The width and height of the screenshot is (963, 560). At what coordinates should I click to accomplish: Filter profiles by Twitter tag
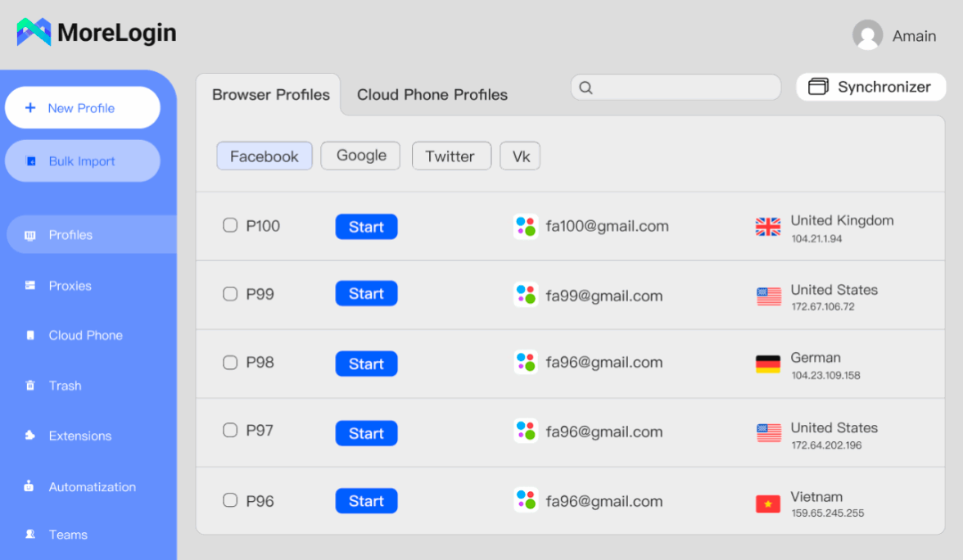(x=450, y=156)
